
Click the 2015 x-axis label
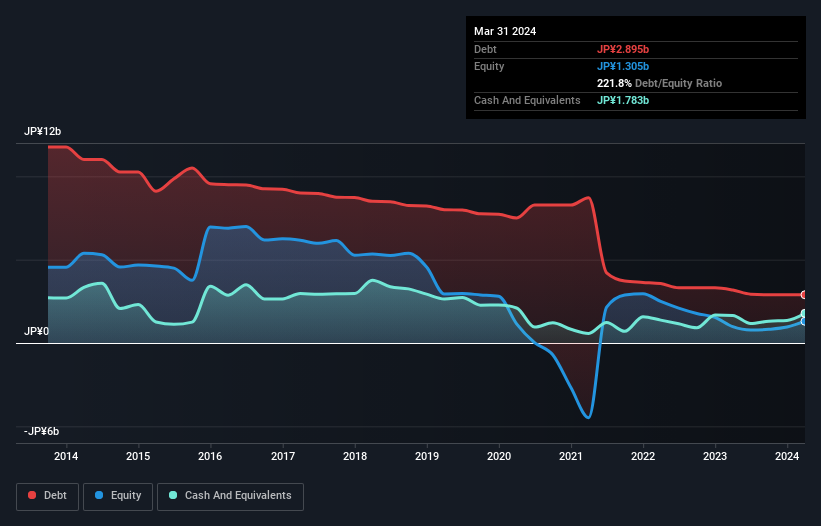click(x=138, y=456)
